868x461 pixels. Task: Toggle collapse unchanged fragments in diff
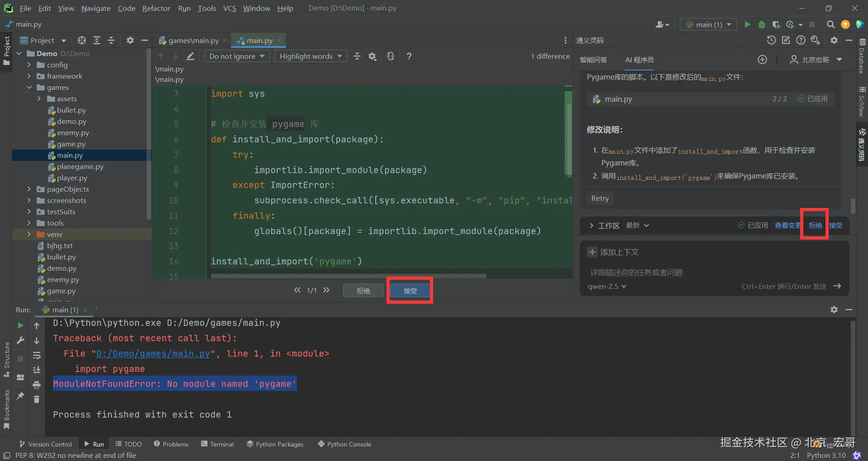coord(357,56)
